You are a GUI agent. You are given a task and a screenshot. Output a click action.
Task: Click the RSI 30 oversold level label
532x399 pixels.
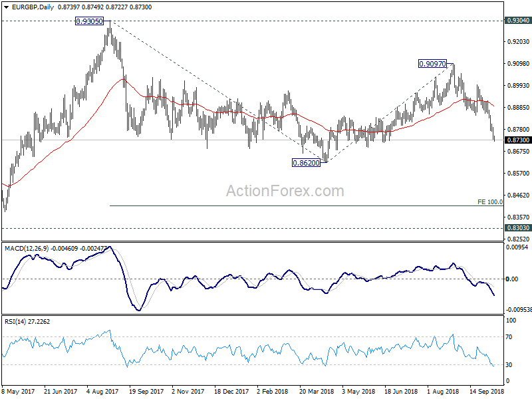coord(509,364)
